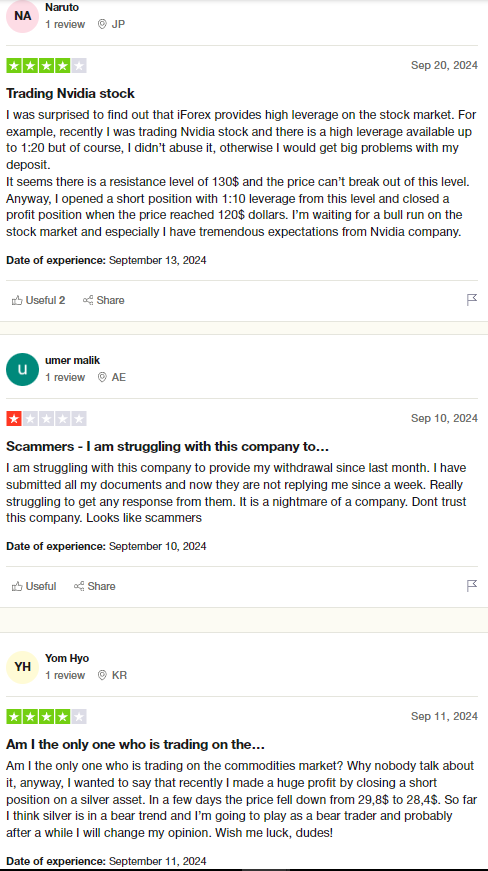Click the location pin icon next to AE
Screen dimensions: 488x871
102,378
